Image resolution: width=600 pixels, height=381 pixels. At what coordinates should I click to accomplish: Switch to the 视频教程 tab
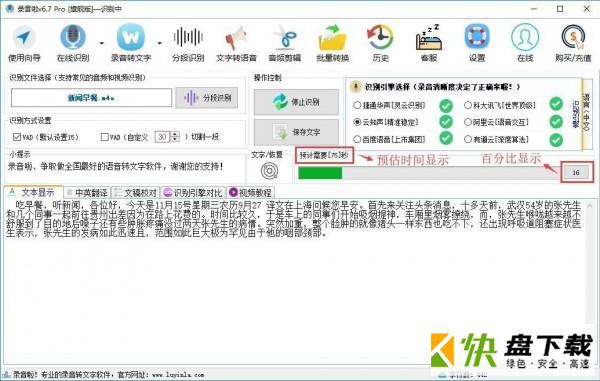tap(250, 192)
